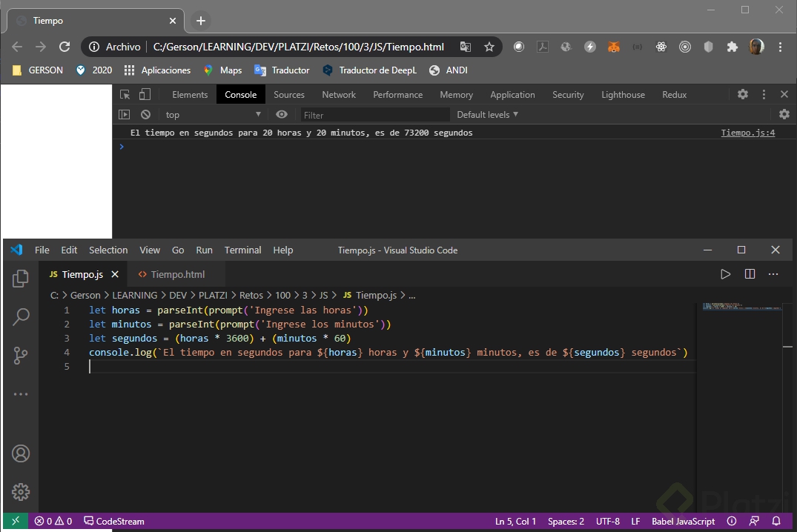Screen dimensions: 797x532
Task: Open the Performance panel tab
Action: point(397,95)
